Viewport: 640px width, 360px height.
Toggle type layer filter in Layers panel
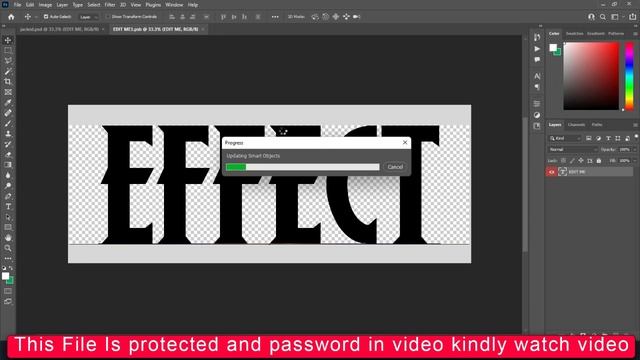(x=608, y=138)
